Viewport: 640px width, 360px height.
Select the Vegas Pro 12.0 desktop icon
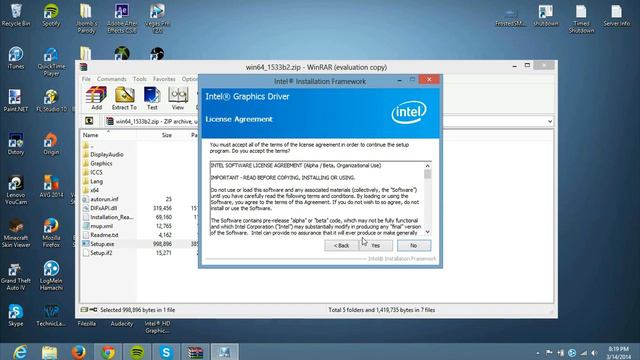point(157,18)
